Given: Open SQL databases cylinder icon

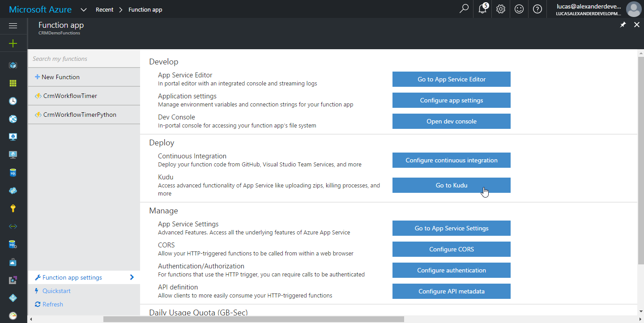Looking at the screenshot, I should click(x=13, y=173).
